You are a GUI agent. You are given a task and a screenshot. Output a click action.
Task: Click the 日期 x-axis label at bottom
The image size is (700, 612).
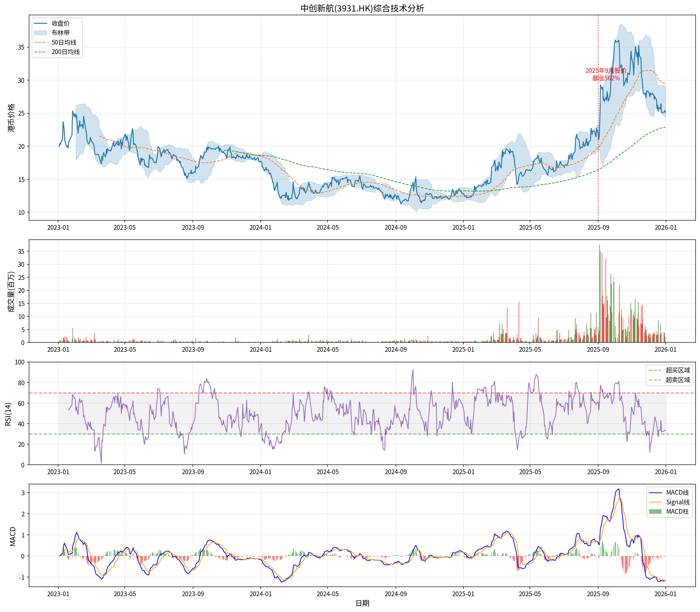(362, 603)
